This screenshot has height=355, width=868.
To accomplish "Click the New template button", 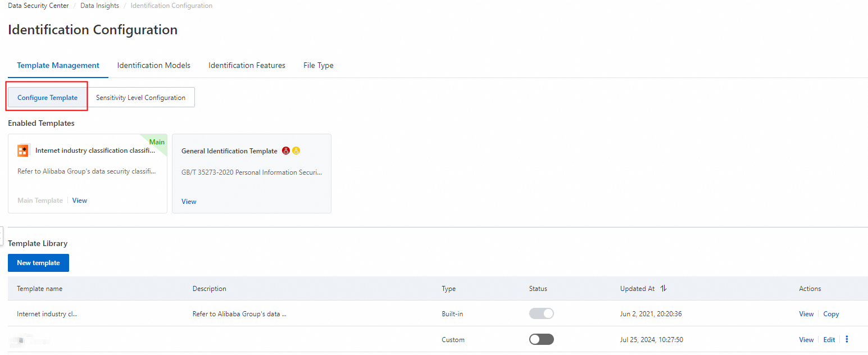I will (38, 263).
